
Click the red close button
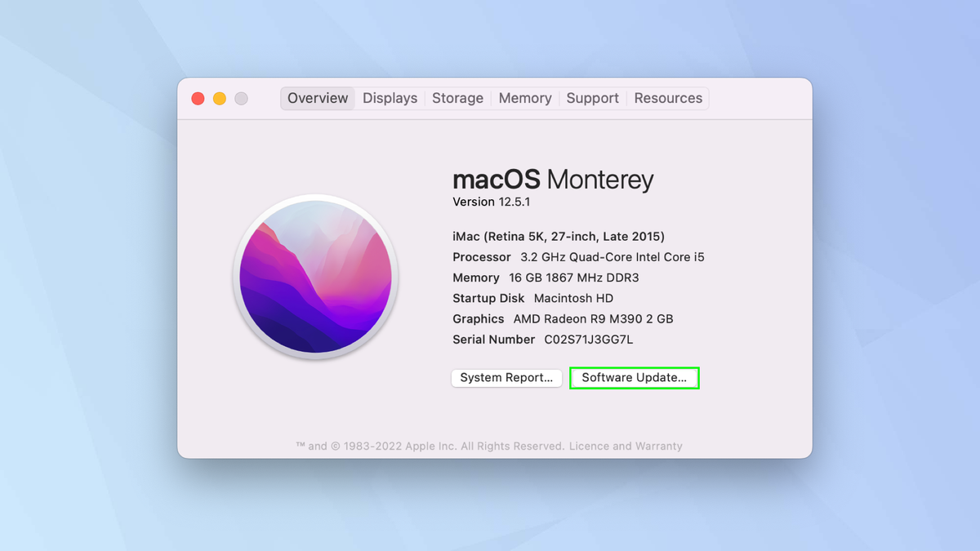point(198,97)
